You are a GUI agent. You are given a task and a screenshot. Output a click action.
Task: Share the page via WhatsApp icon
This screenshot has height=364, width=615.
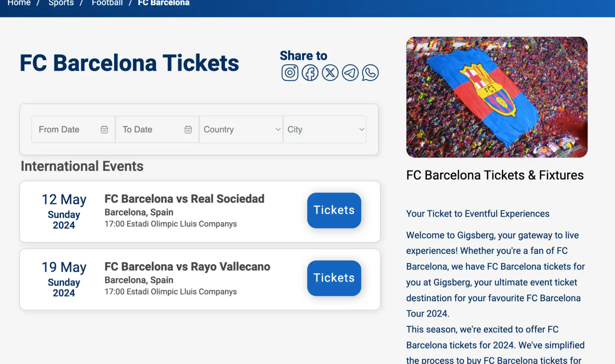click(369, 73)
